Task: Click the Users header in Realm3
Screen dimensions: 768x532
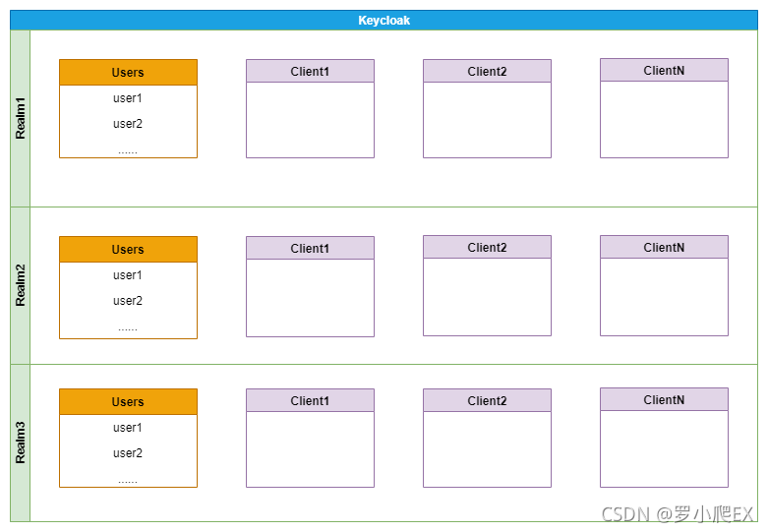Action: (x=128, y=401)
